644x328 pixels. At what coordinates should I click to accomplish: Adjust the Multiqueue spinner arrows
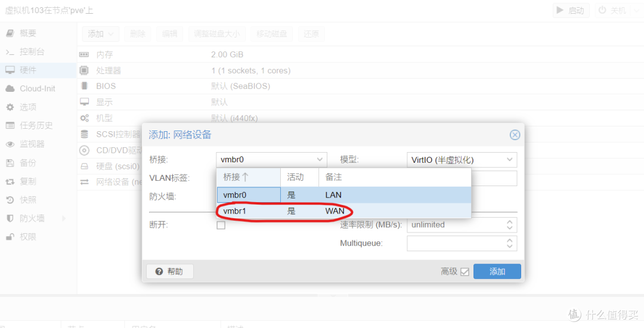510,243
